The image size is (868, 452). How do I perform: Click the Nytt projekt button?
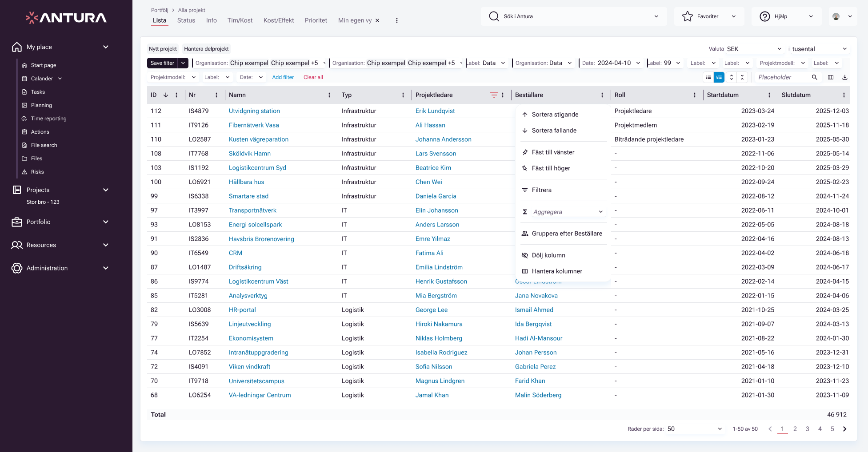162,49
